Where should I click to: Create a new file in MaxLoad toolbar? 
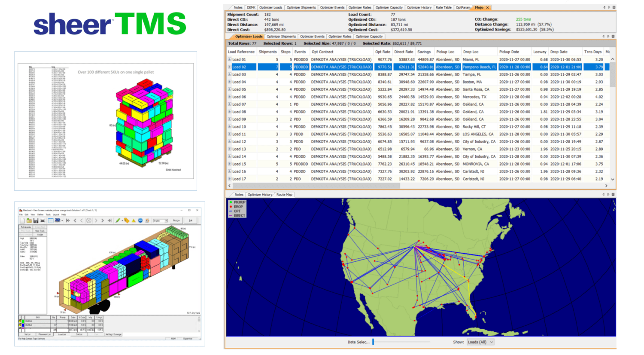point(23,220)
